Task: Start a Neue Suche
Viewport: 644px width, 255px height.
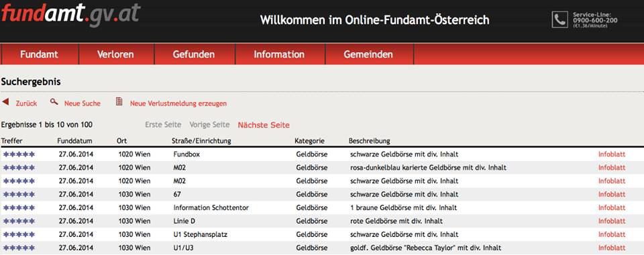Action: point(82,103)
